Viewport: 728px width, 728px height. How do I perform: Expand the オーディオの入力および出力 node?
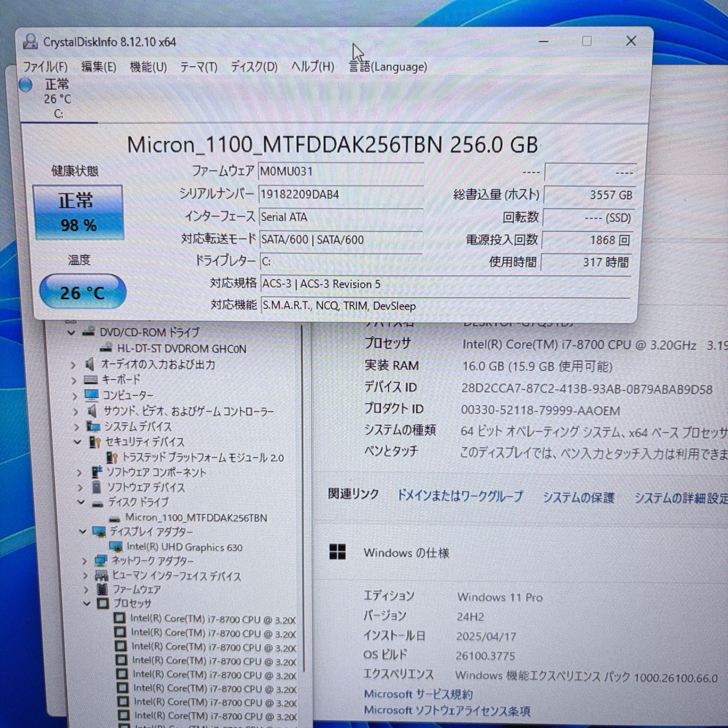(x=73, y=365)
